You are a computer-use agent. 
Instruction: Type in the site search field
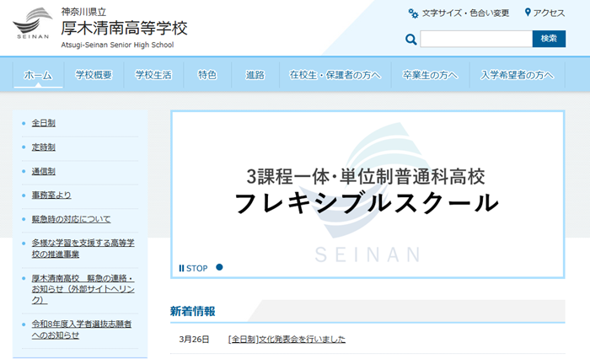(475, 40)
